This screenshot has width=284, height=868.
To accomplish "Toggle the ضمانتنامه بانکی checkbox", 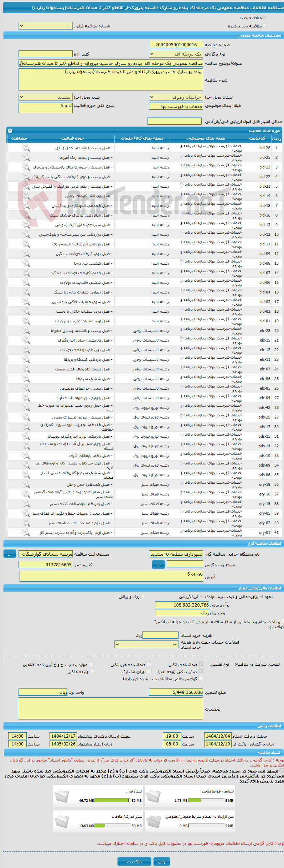I will [x=201, y=664].
